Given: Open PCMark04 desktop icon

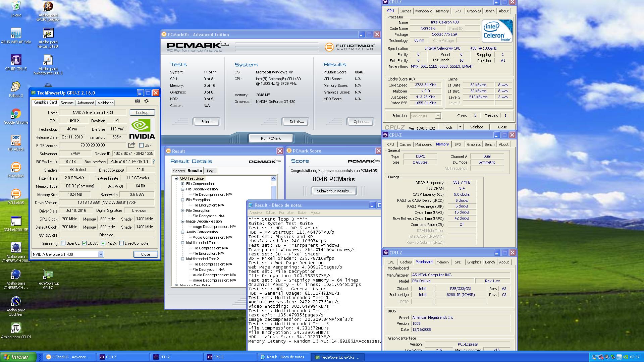Looking at the screenshot, I should pos(16,170).
